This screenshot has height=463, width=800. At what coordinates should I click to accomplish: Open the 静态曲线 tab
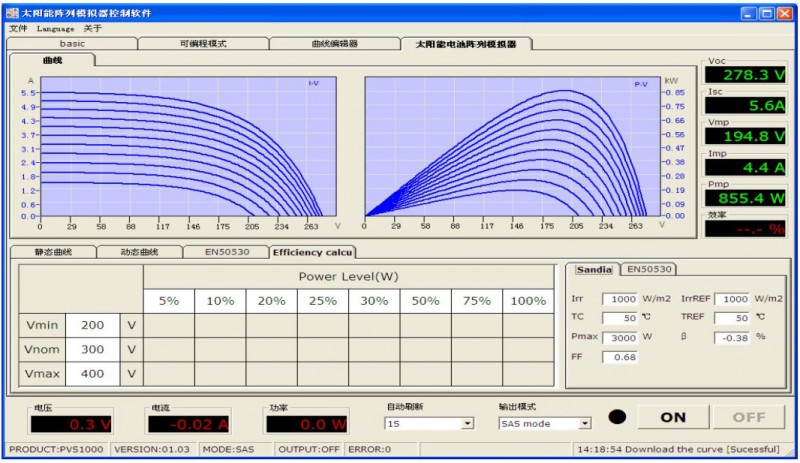[53, 252]
